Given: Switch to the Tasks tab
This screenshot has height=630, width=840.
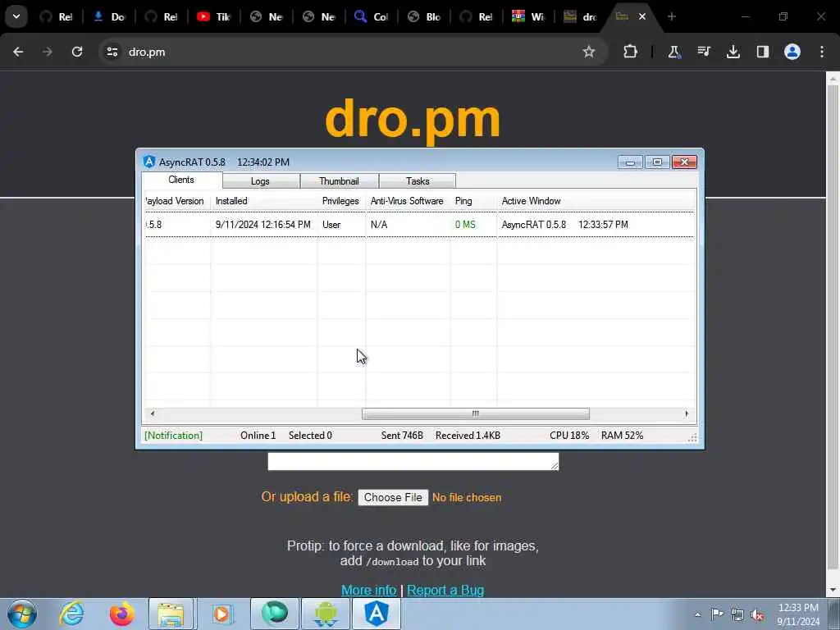Looking at the screenshot, I should tap(418, 181).
